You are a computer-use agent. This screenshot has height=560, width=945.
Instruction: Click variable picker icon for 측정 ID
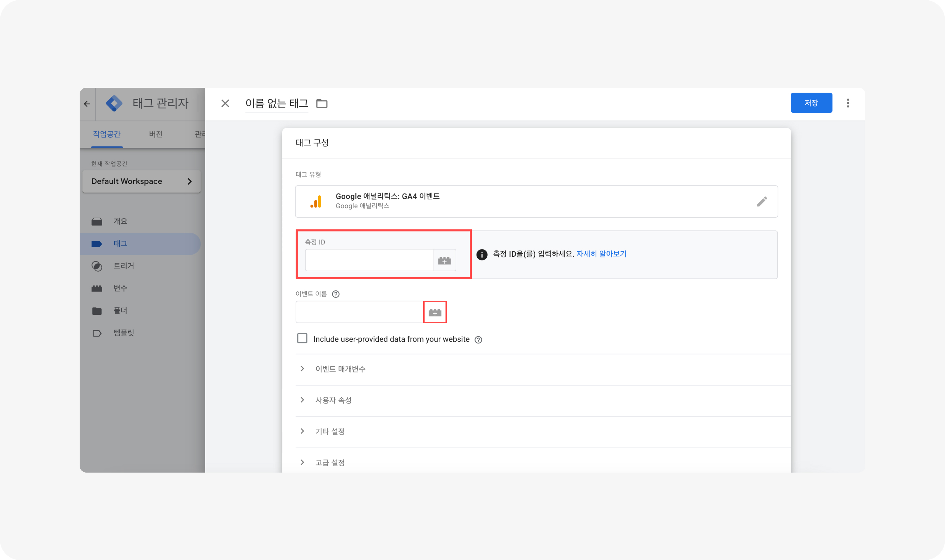444,260
